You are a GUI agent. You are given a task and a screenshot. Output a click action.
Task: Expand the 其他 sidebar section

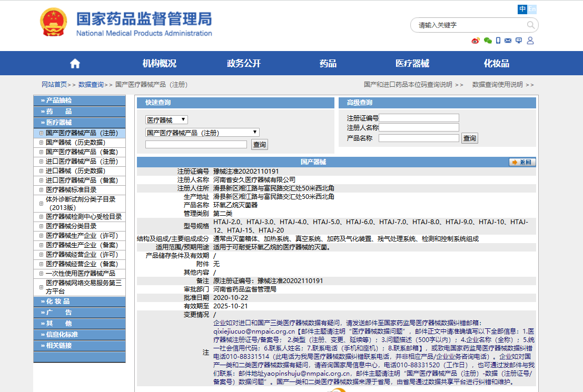point(80,324)
